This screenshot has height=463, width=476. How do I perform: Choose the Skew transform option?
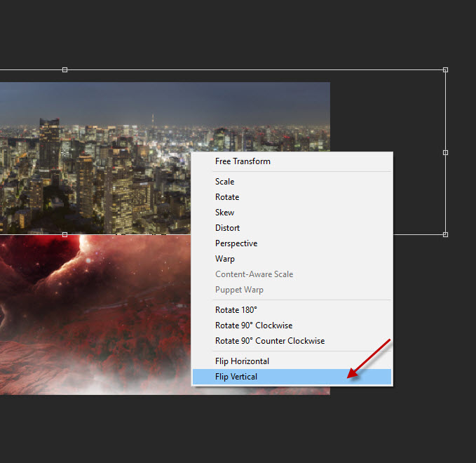tap(224, 213)
